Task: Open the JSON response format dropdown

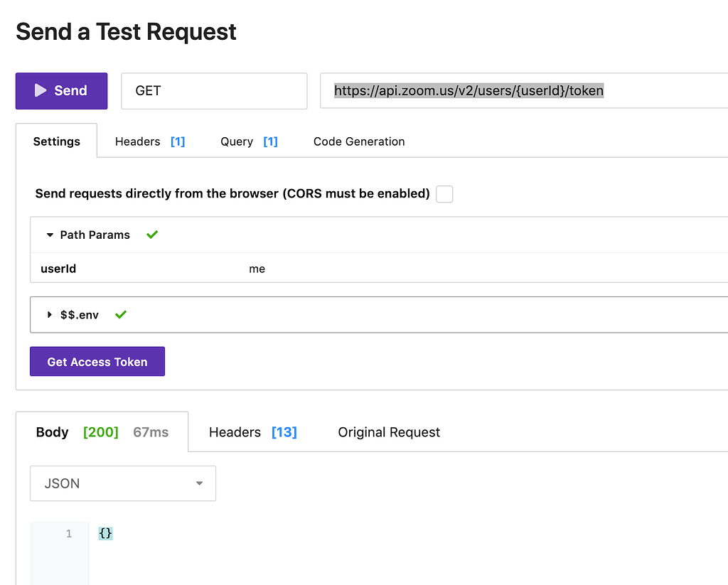Action: tap(122, 483)
